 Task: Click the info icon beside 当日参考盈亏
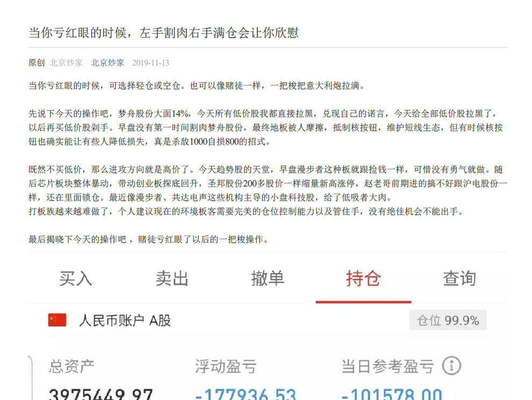pos(451,366)
